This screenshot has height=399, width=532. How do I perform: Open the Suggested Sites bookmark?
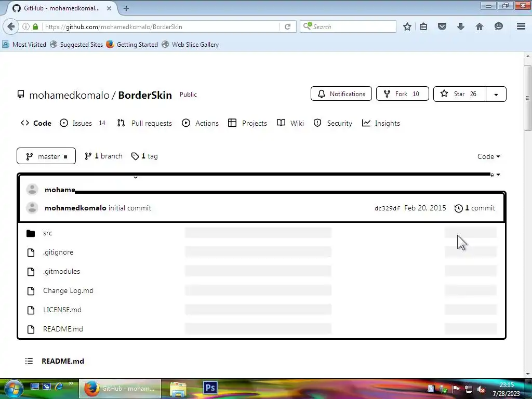[x=77, y=45]
